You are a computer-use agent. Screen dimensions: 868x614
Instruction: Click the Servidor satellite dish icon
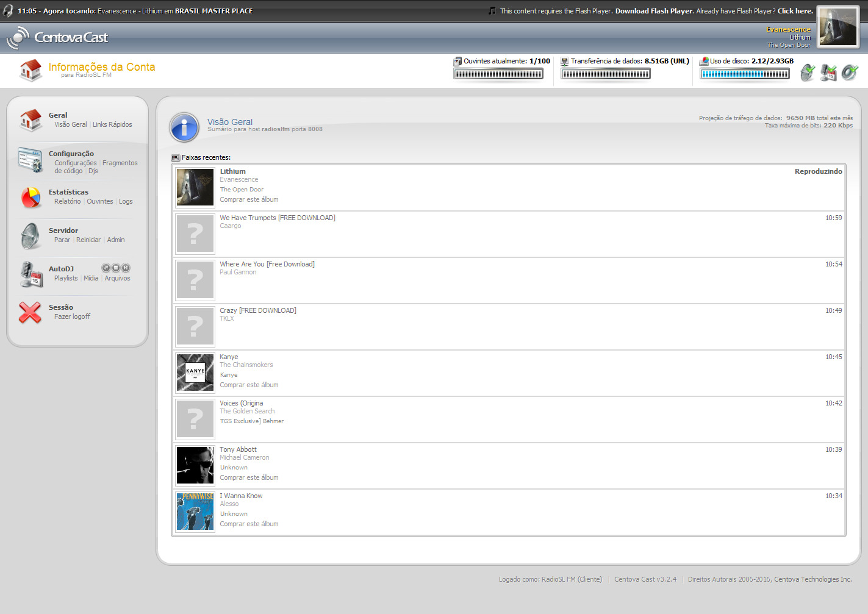point(30,236)
